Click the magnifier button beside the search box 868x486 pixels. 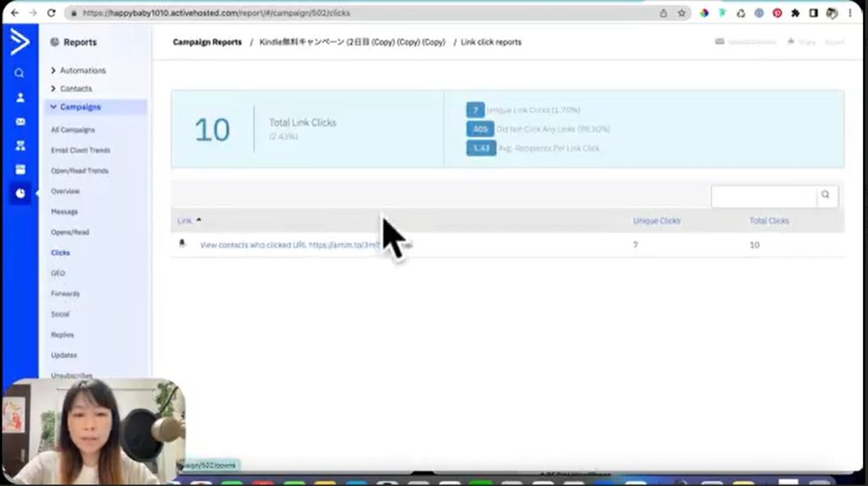coord(825,196)
